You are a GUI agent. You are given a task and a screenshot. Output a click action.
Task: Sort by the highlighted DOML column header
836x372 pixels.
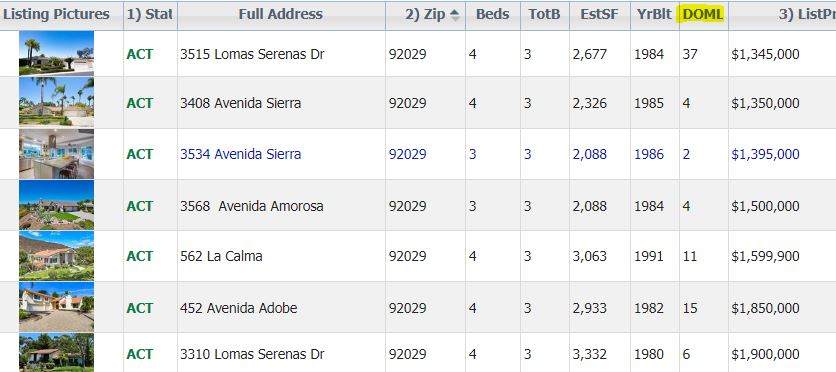[703, 15]
